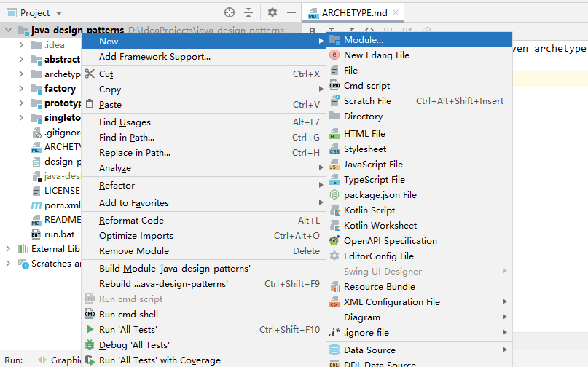Open XML Configuration File submenu
This screenshot has height=367, width=588.
coord(419,301)
